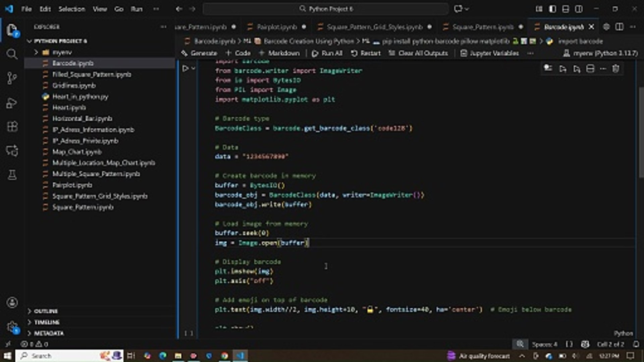
Task: Switch to the Pairplot.ipynb tab
Action: (276, 27)
